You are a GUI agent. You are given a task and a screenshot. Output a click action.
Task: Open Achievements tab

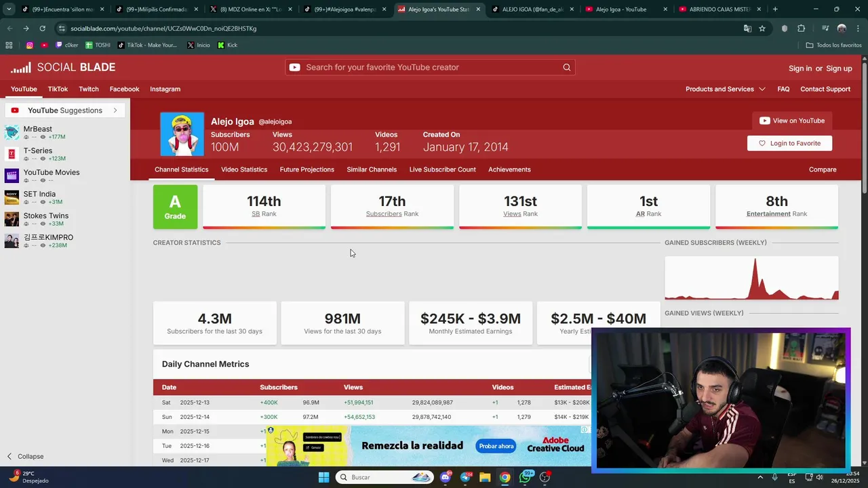[509, 169]
